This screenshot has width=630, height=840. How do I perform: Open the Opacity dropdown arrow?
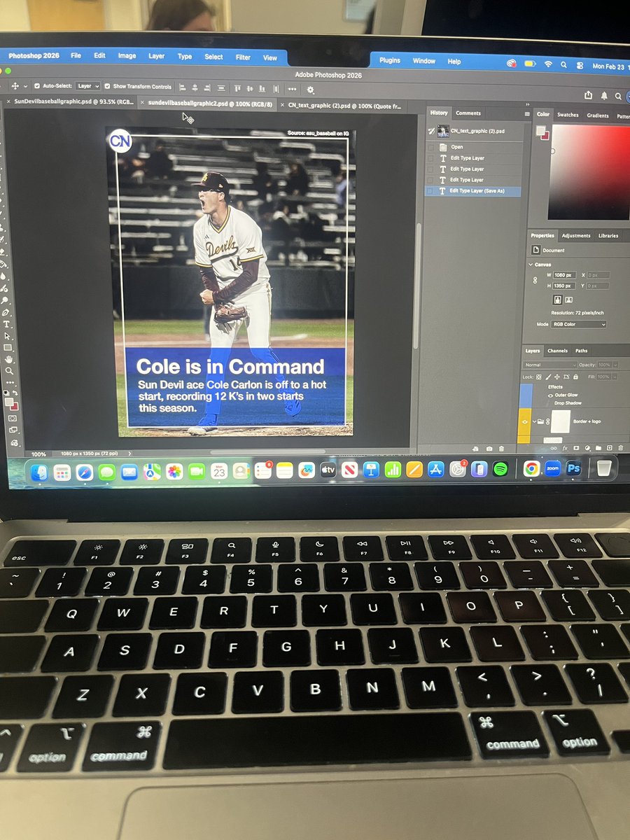point(615,365)
